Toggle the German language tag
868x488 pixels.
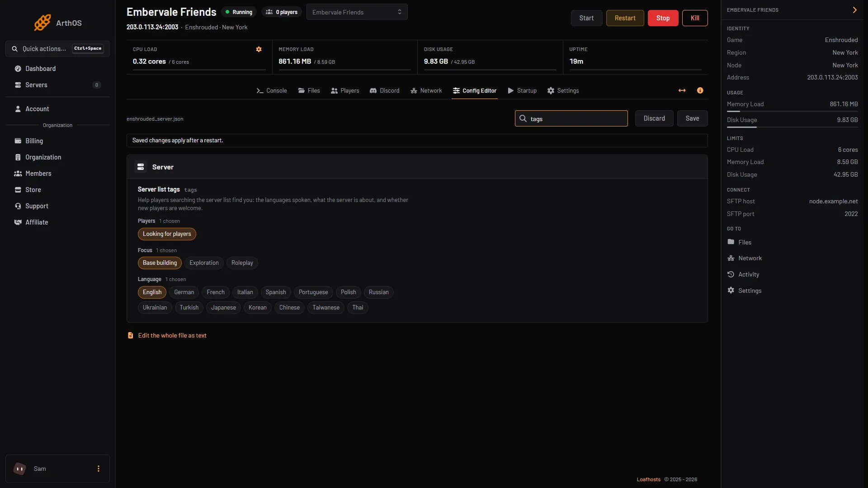coord(184,292)
